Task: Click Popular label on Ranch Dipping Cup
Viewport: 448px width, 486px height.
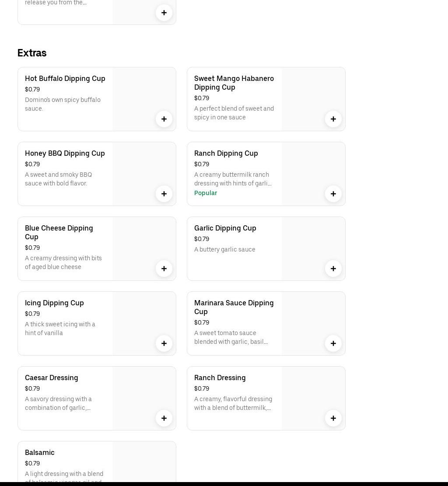Action: tap(206, 193)
